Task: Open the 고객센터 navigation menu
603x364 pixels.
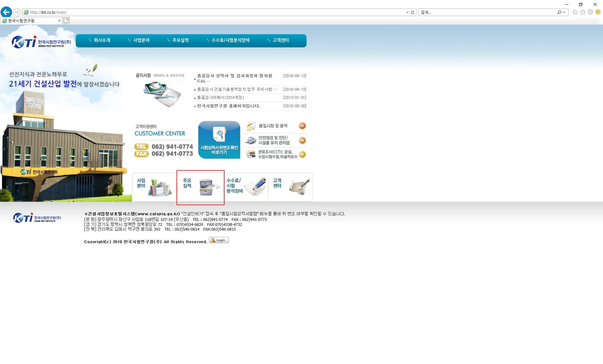Action: tap(280, 40)
